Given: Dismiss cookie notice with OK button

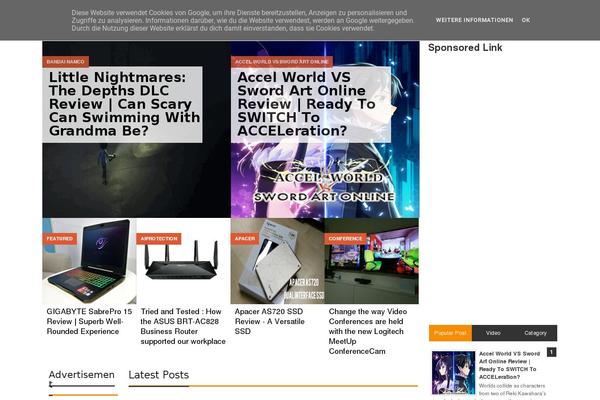Looking at the screenshot, I should tap(526, 20).
